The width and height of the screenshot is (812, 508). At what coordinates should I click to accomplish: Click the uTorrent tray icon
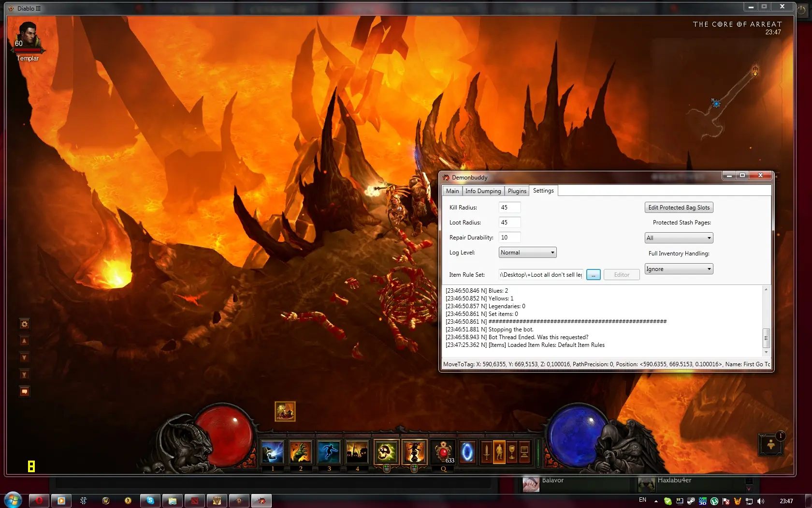(714, 501)
